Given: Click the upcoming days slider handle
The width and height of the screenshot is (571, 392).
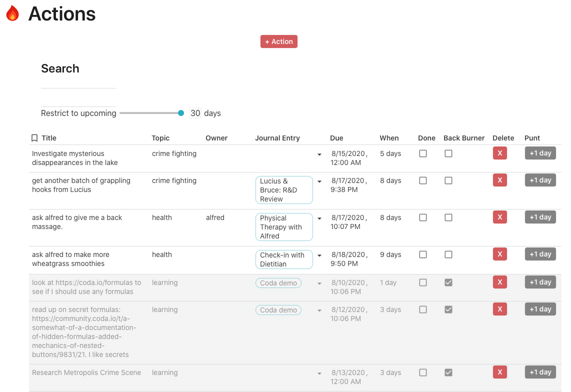Looking at the screenshot, I should 181,113.
